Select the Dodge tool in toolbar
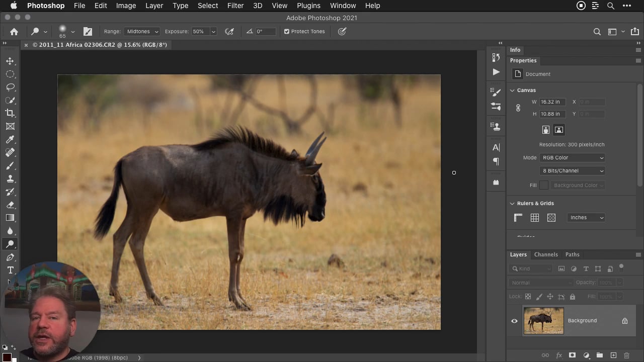The height and width of the screenshot is (362, 644). click(10, 244)
